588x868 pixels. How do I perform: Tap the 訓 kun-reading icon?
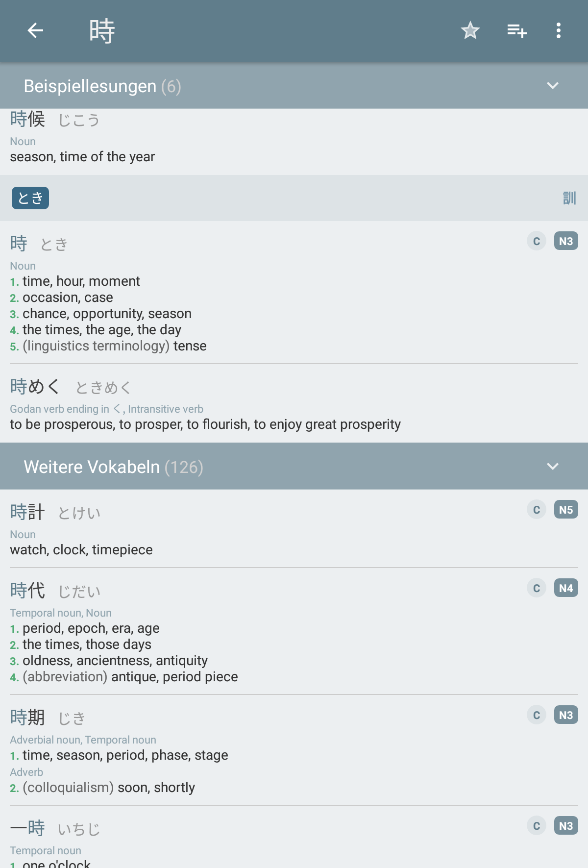569,198
